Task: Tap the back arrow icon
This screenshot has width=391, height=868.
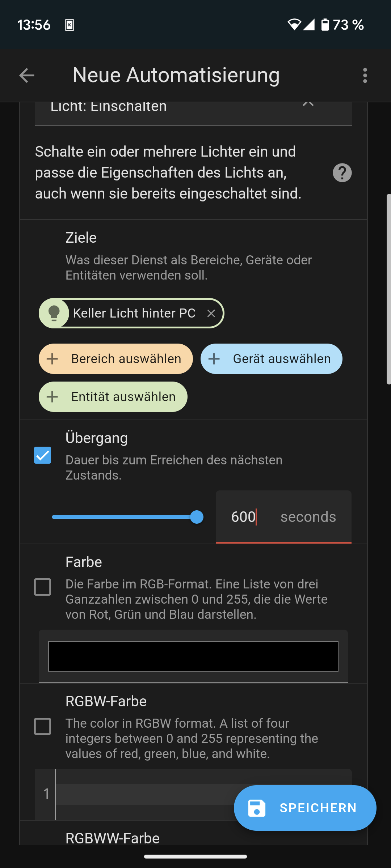Action: tap(27, 76)
